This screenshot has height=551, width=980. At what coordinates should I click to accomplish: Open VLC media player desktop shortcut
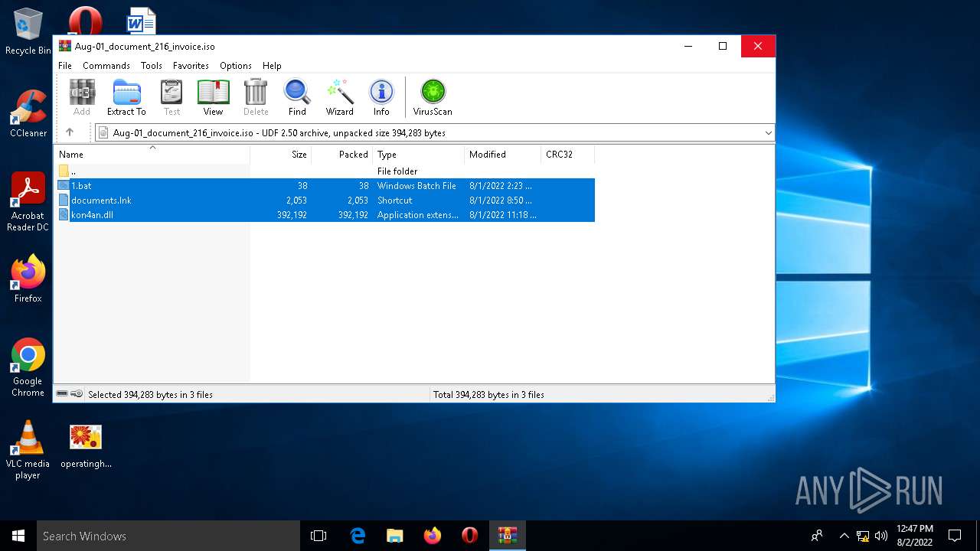point(28,450)
